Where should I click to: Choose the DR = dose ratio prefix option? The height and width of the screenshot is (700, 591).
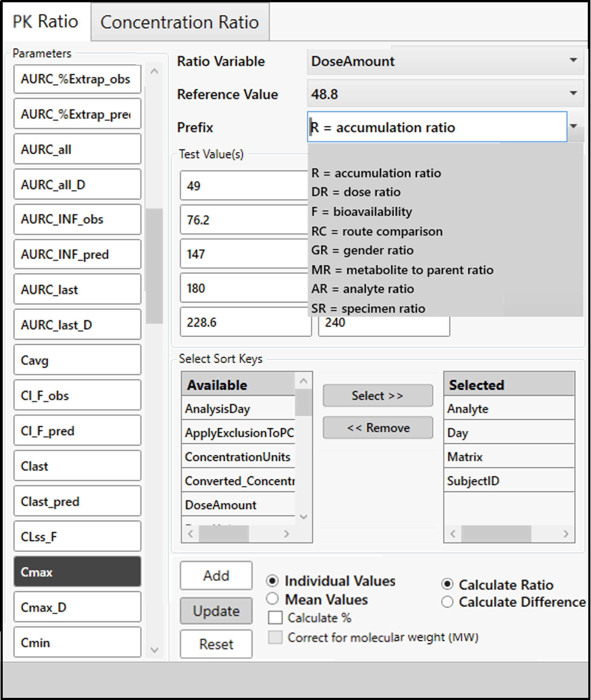[x=355, y=192]
